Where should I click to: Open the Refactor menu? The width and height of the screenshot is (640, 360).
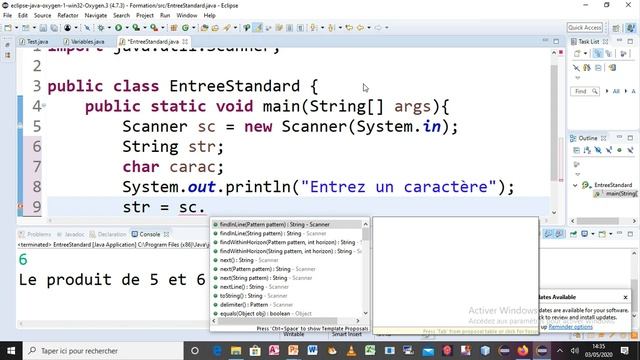coord(68,16)
